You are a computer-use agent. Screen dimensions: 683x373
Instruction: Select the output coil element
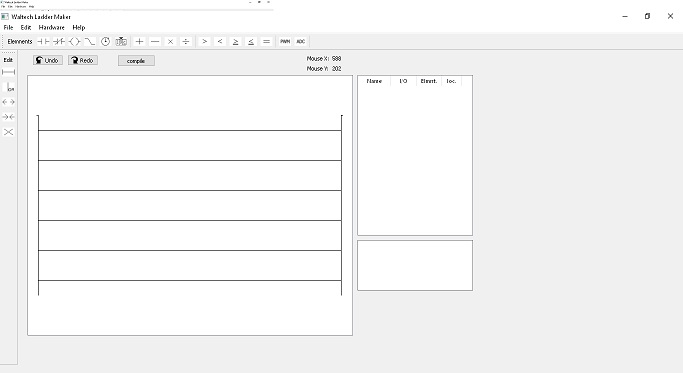tap(74, 41)
